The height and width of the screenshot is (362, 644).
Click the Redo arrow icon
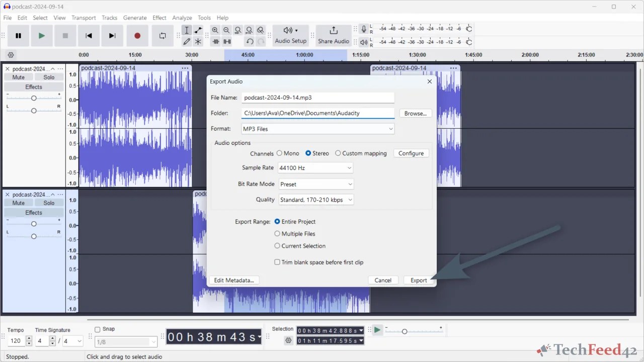tap(261, 42)
